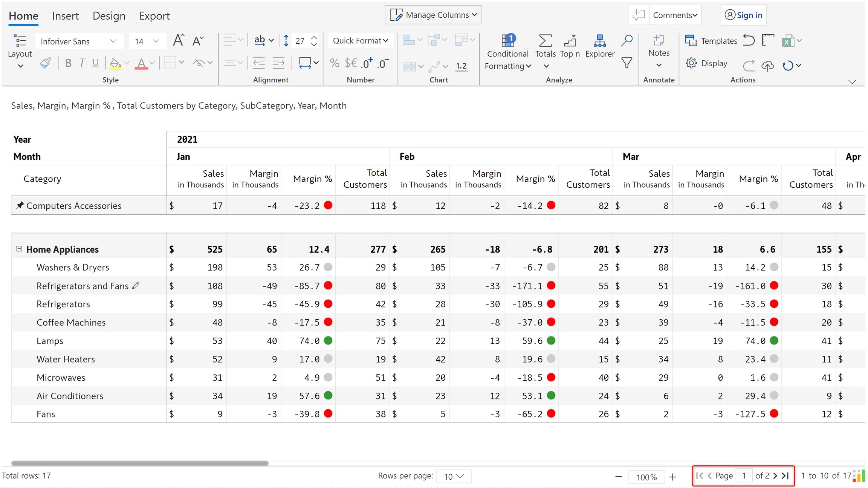Viewport: 868px width, 488px height.
Task: Open the Rows per page dropdown
Action: pyautogui.click(x=454, y=476)
